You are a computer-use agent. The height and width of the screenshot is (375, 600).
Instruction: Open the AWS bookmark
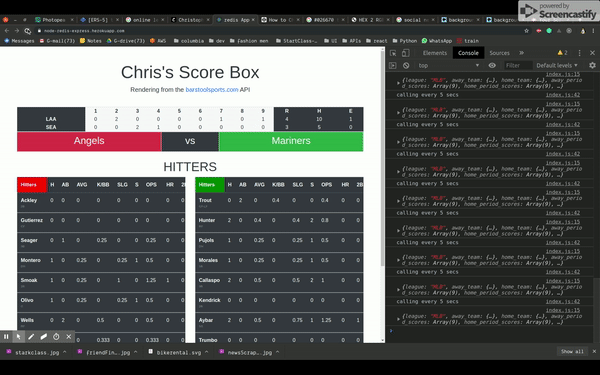(x=158, y=41)
